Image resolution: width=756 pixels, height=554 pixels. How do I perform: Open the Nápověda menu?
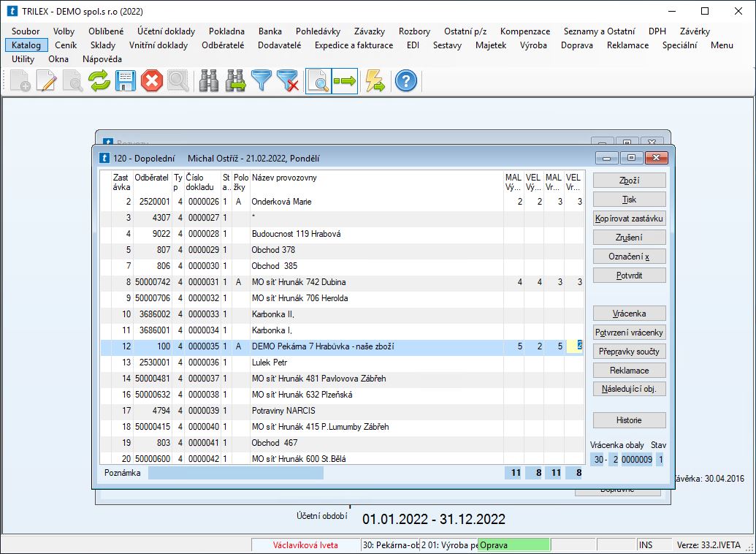tap(102, 59)
